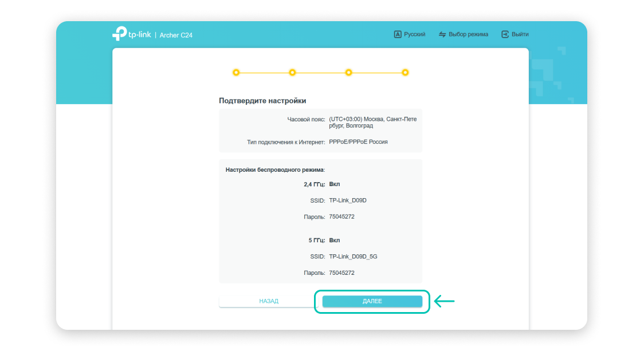Viewport: 644px width, 351px height.
Task: Click the language icon beside Русский
Action: point(398,34)
